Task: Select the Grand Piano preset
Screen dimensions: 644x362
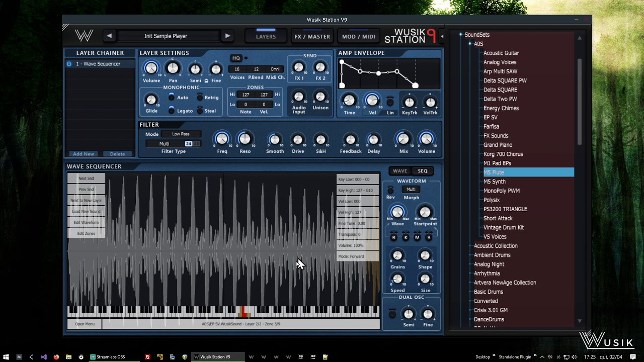Action: pyautogui.click(x=498, y=145)
